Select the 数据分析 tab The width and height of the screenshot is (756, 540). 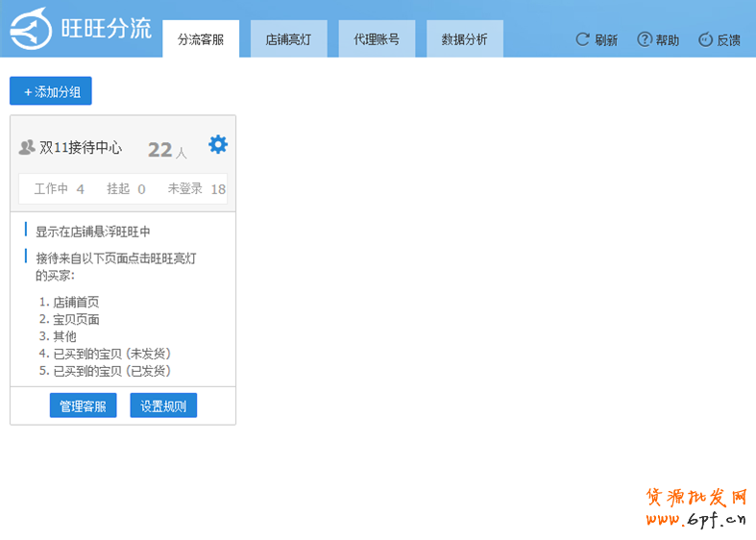point(464,39)
